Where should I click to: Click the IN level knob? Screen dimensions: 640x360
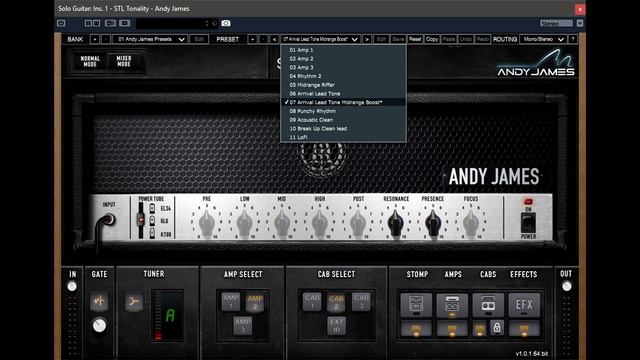[x=72, y=287]
